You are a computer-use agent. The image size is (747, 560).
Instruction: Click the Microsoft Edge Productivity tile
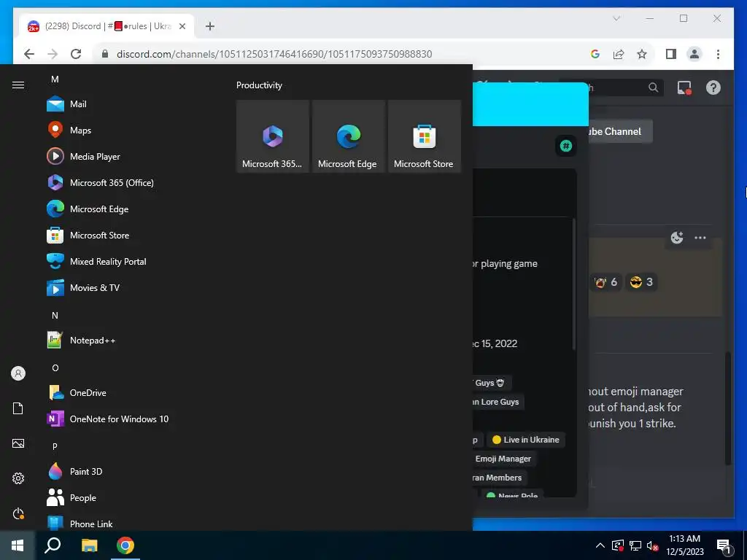click(348, 136)
